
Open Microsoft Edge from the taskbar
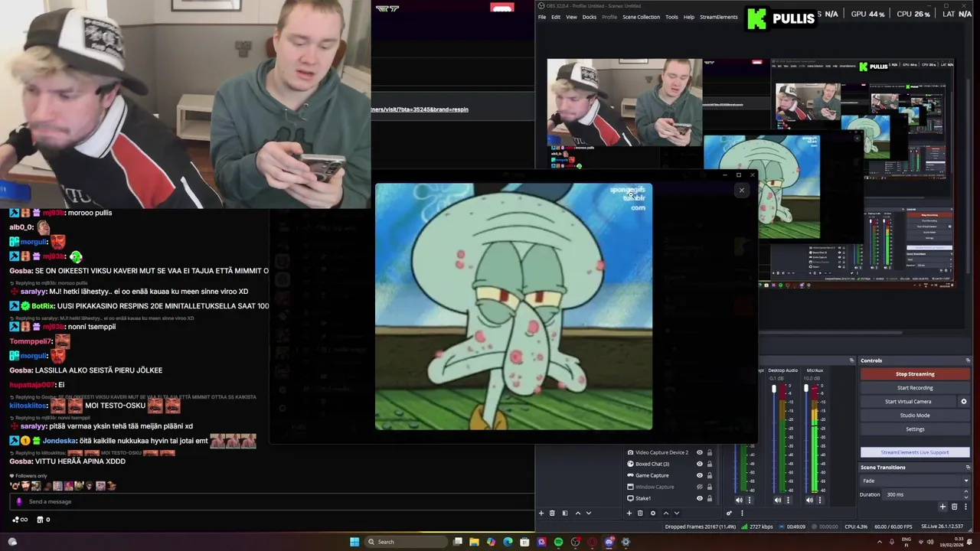pyautogui.click(x=508, y=542)
